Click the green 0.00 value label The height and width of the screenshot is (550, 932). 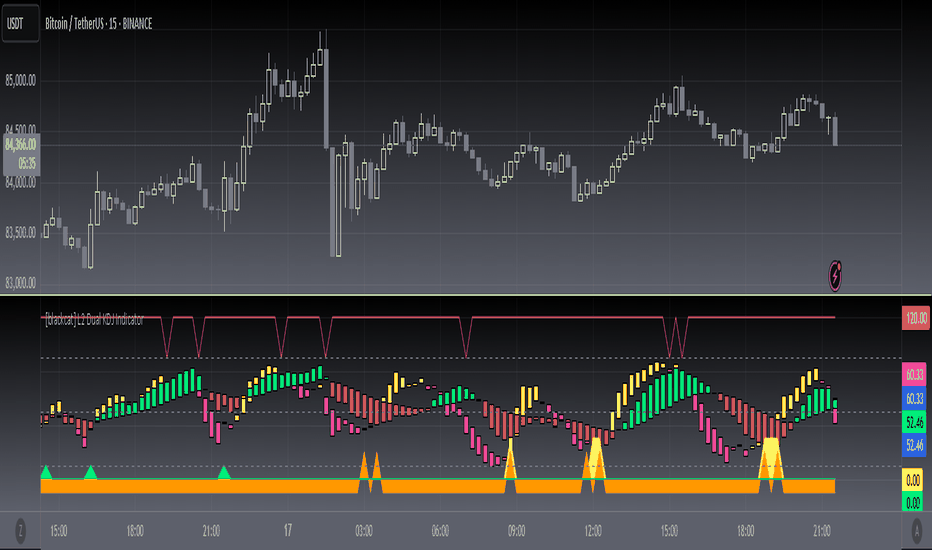click(x=913, y=502)
